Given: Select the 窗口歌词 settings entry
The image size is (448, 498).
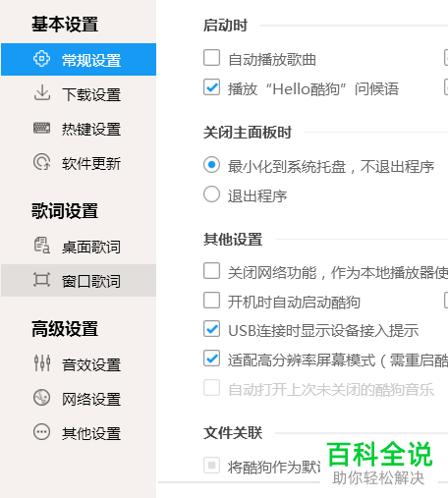Looking at the screenshot, I should 79,281.
